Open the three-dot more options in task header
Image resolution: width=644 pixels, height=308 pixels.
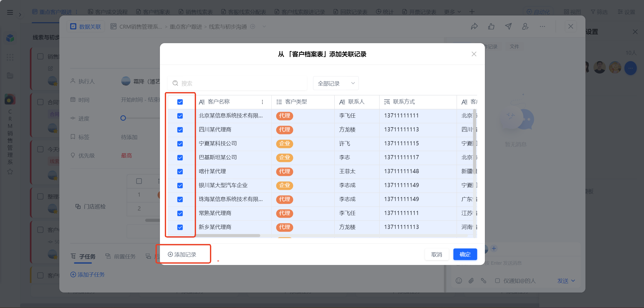[x=542, y=26]
